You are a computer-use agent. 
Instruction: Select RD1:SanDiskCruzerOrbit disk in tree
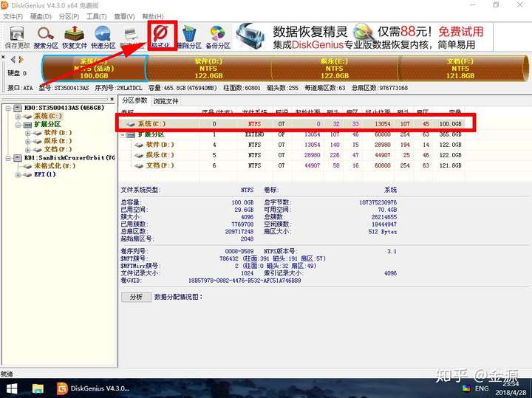(69, 157)
